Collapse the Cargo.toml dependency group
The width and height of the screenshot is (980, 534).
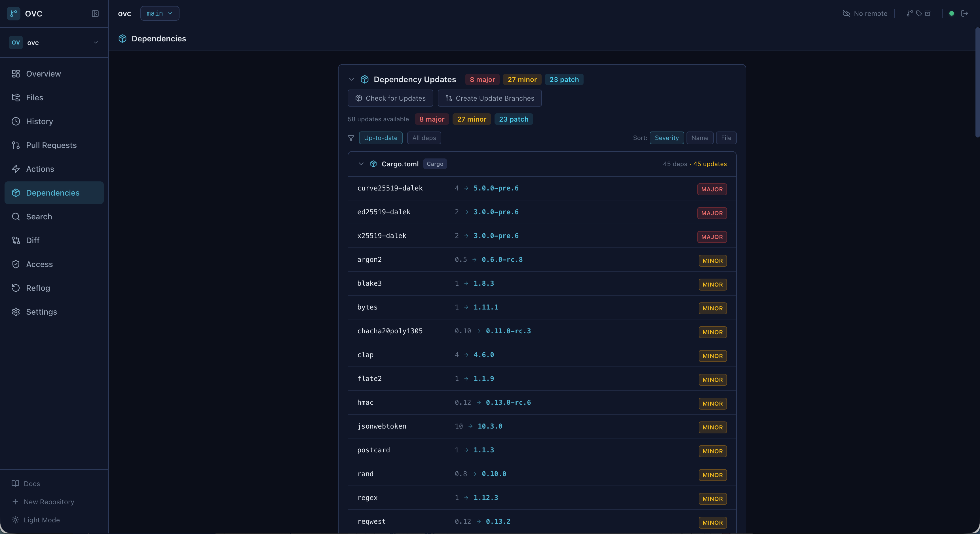tap(361, 164)
